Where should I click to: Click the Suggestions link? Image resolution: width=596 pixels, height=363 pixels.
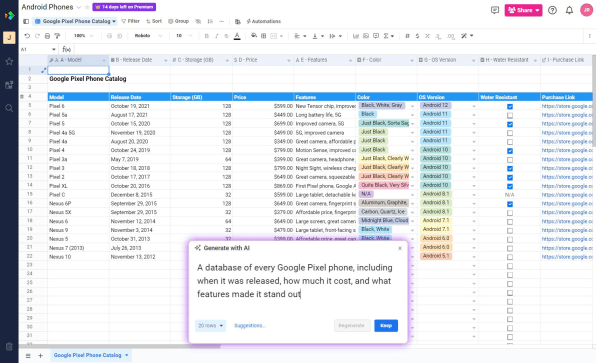(250, 326)
